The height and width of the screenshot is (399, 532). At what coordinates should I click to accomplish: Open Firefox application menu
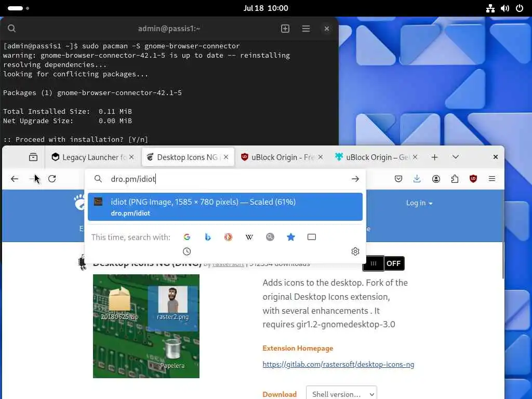click(492, 179)
